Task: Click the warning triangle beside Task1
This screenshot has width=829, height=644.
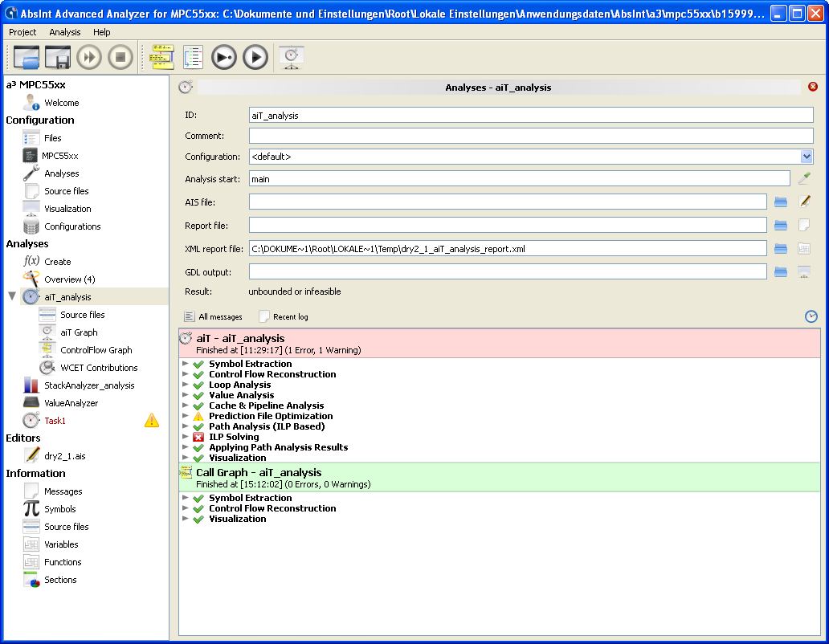Action: click(152, 421)
